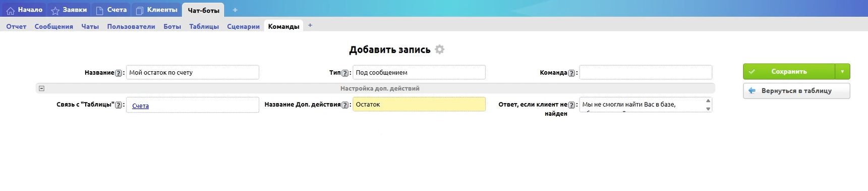Open the Сохранить dropdown arrow

coord(842,71)
